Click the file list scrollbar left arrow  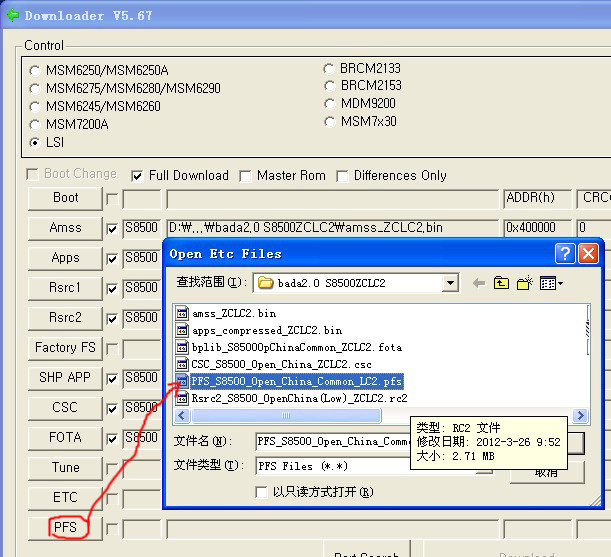point(182,416)
